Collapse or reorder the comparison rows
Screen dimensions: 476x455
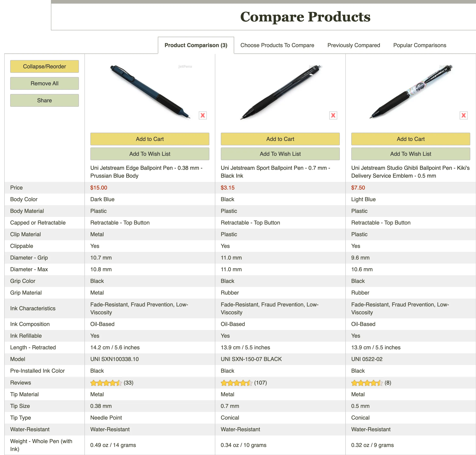coord(44,66)
